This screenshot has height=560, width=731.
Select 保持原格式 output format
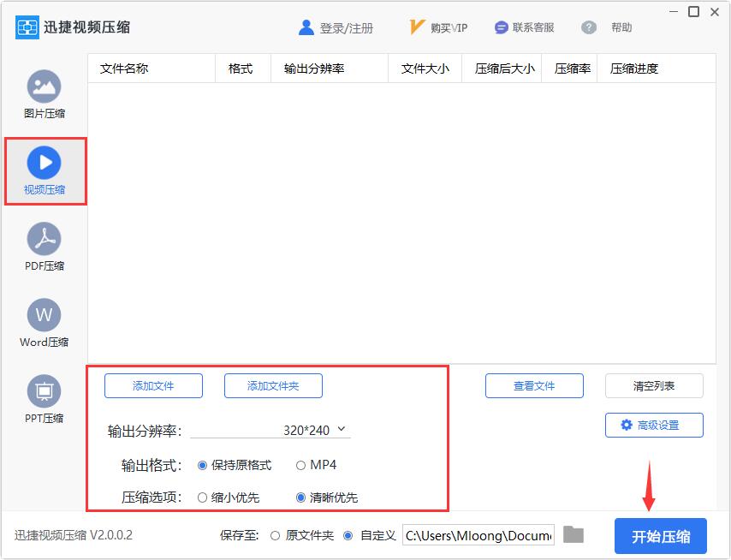(235, 465)
